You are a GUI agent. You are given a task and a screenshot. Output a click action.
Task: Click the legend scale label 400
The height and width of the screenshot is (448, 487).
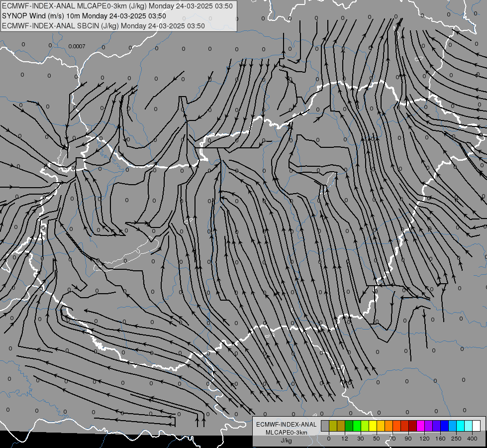click(472, 439)
